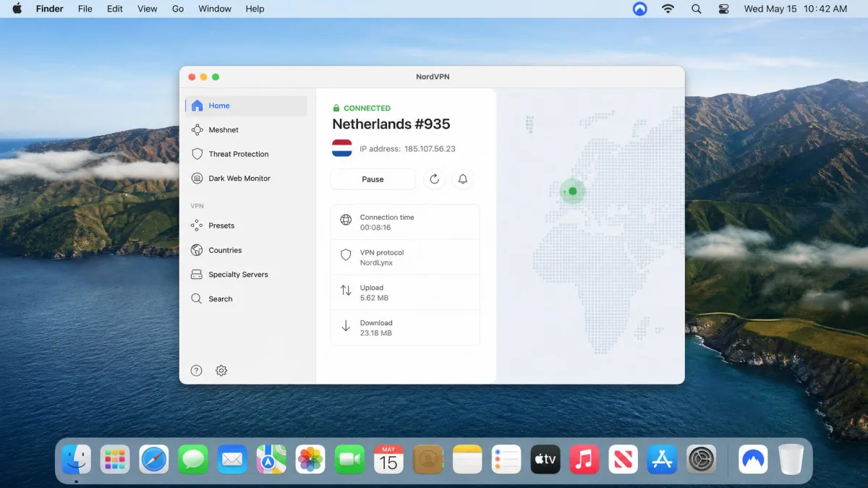868x488 pixels.
Task: Open the Finder menu
Action: click(50, 9)
